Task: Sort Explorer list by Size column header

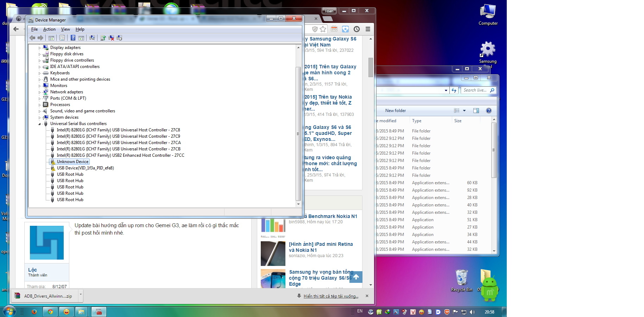Action: point(458,121)
